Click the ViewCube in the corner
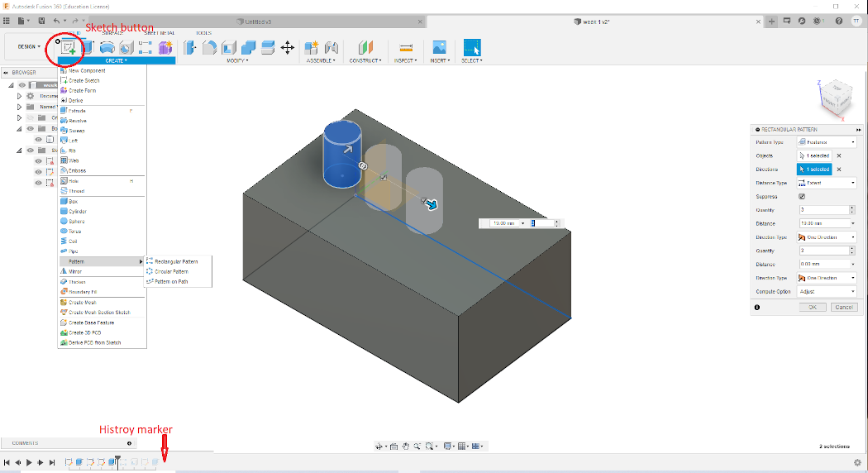868x473 pixels. point(835,98)
